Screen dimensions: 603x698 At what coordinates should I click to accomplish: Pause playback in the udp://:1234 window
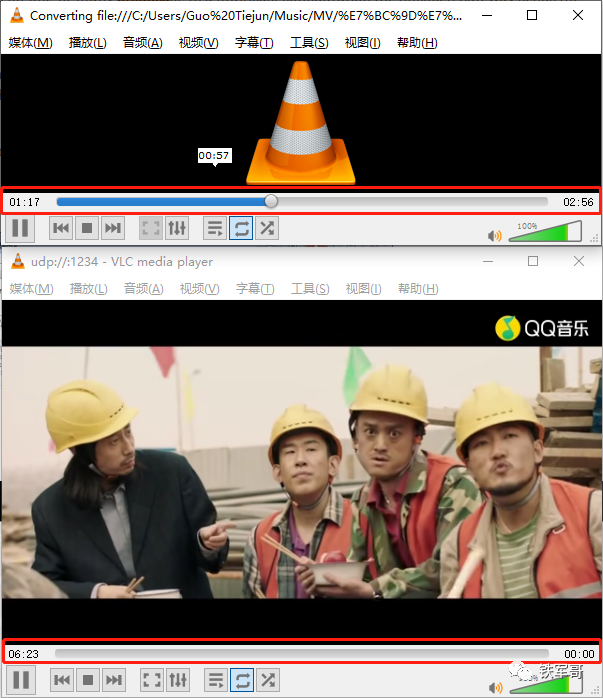click(21, 680)
